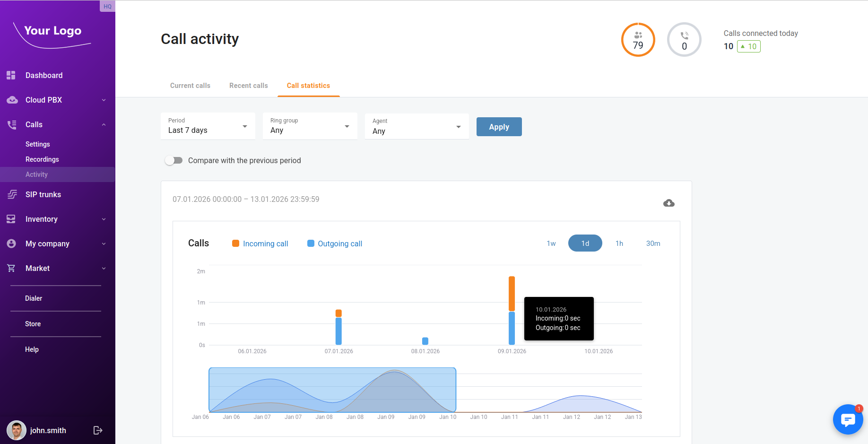Viewport: 868px width, 444px height.
Task: Open the Period dropdown showing Last 7 days
Action: point(208,126)
